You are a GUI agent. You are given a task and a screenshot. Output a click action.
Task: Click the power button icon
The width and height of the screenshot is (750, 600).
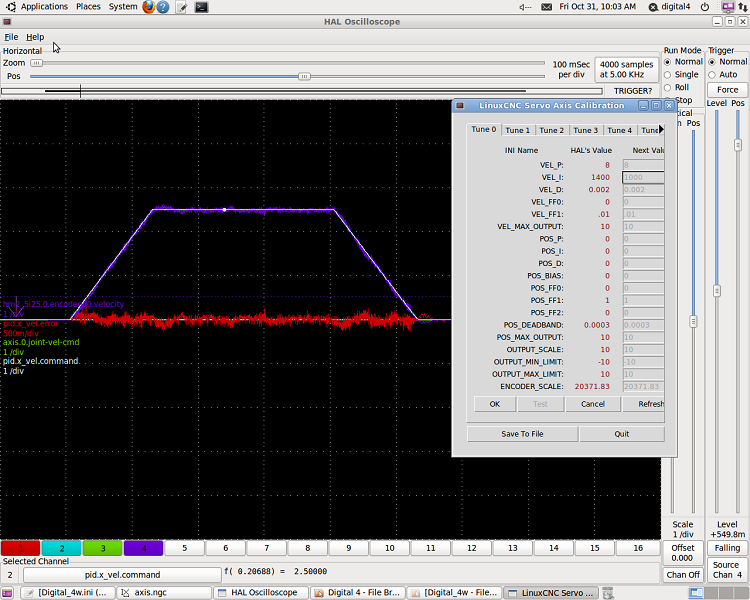[x=705, y=7]
